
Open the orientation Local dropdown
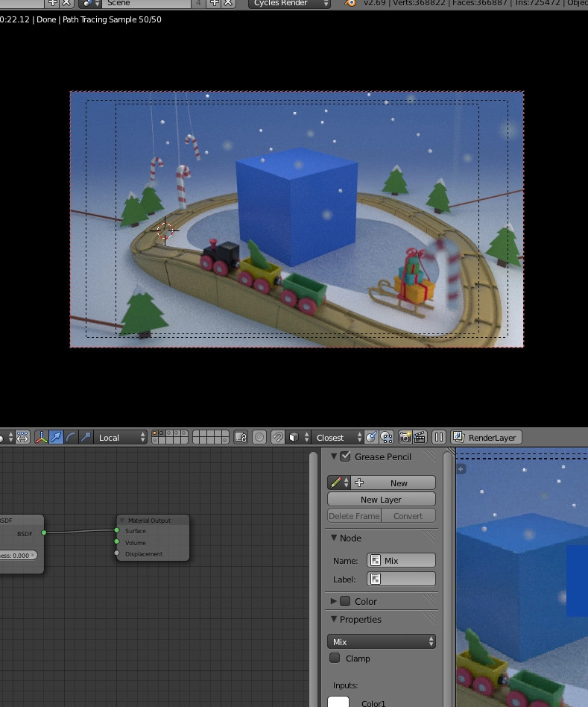tap(121, 437)
